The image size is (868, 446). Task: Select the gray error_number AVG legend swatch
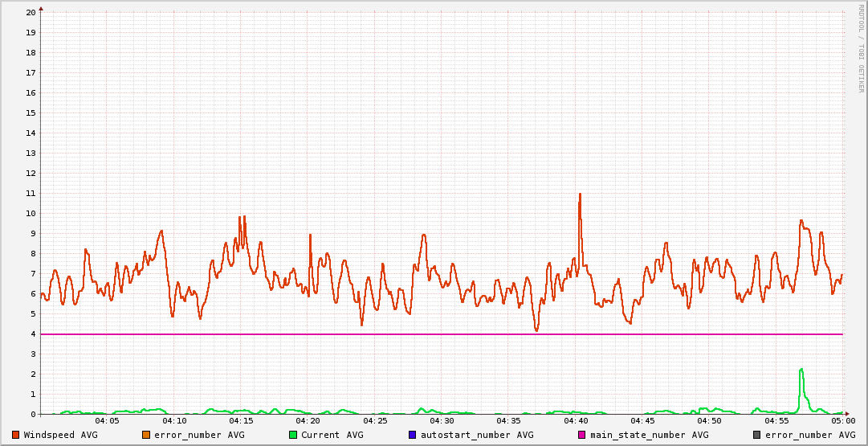[757, 435]
